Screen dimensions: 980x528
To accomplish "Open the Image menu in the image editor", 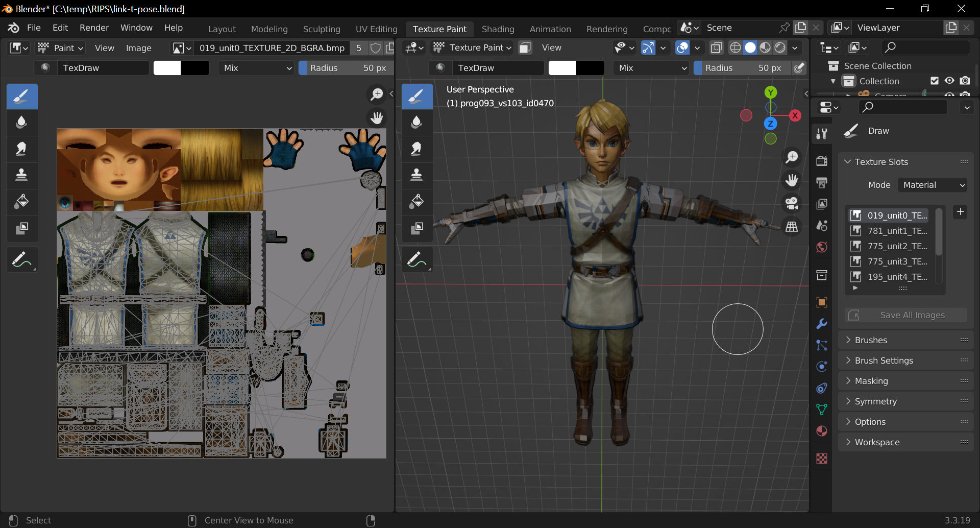I will tap(139, 48).
